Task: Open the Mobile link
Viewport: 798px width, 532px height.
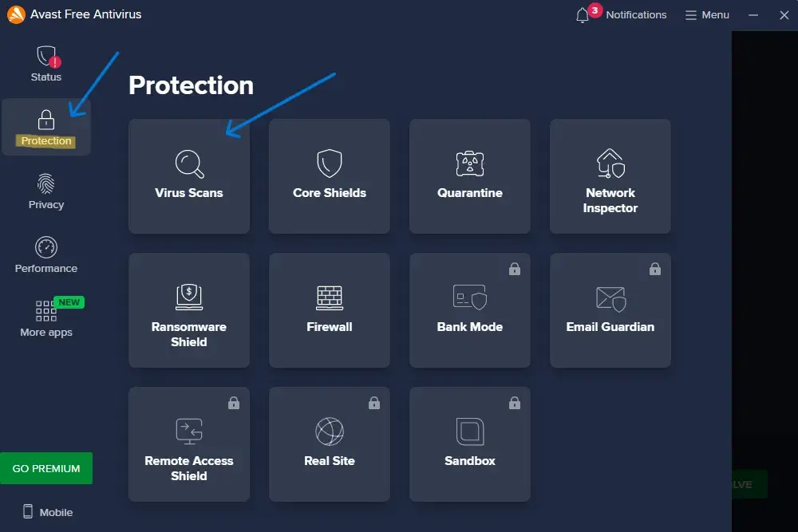Action: click(x=46, y=512)
